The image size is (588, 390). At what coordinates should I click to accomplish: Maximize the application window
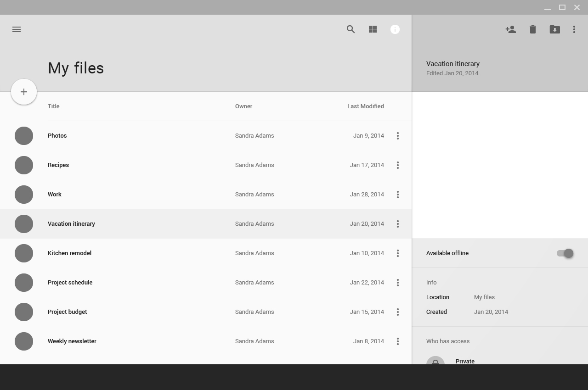click(x=562, y=7)
